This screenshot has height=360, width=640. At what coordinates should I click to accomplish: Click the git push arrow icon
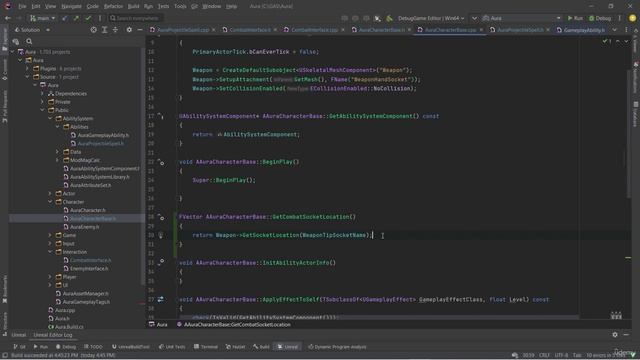pos(76,18)
